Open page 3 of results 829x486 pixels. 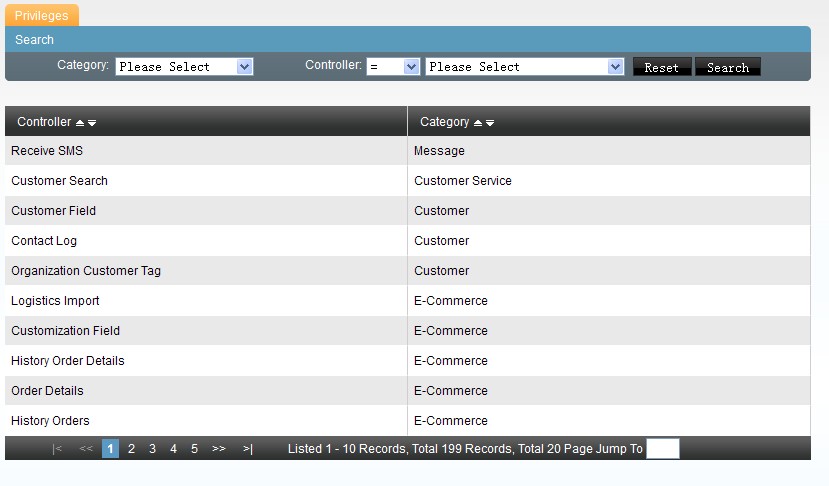(x=152, y=449)
